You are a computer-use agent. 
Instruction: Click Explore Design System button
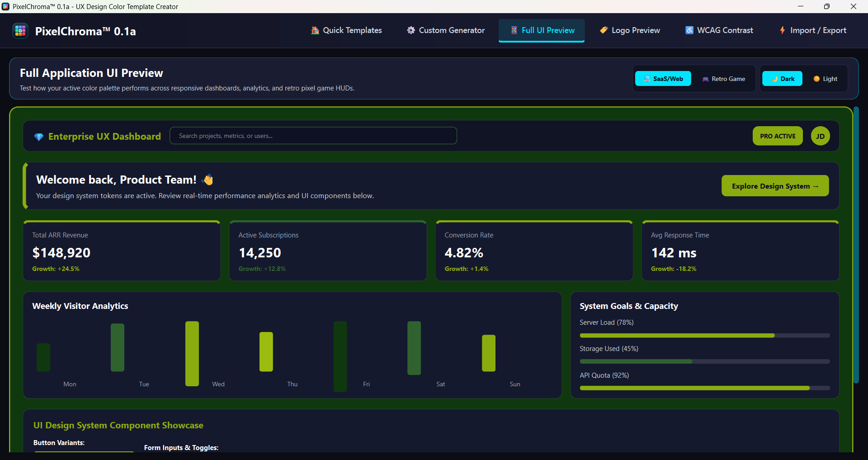click(775, 186)
